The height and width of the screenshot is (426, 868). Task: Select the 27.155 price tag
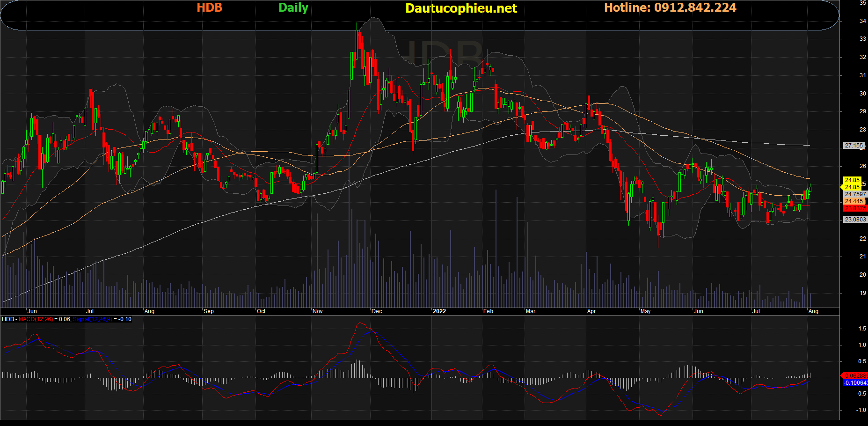click(854, 146)
